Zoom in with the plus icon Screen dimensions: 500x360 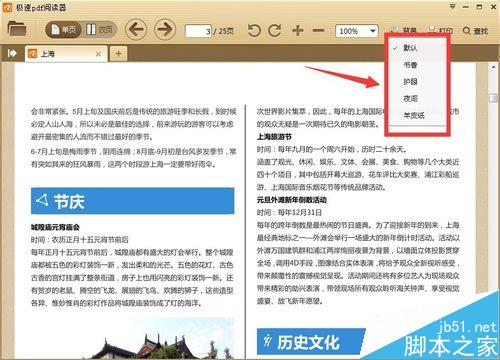point(298,31)
